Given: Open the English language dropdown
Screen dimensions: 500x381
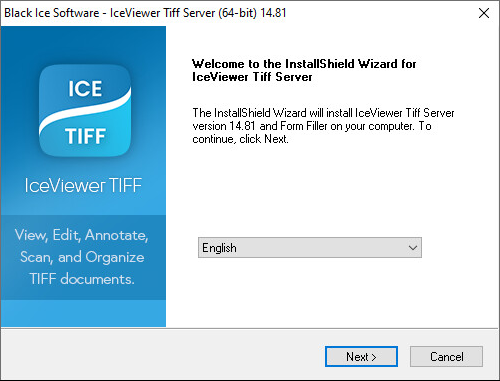Looking at the screenshot, I should (310, 248).
